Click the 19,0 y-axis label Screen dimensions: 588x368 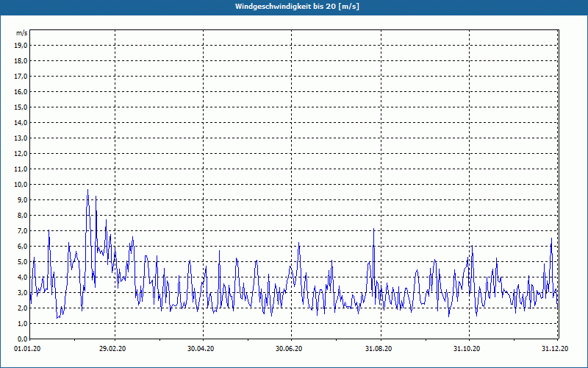(x=21, y=46)
